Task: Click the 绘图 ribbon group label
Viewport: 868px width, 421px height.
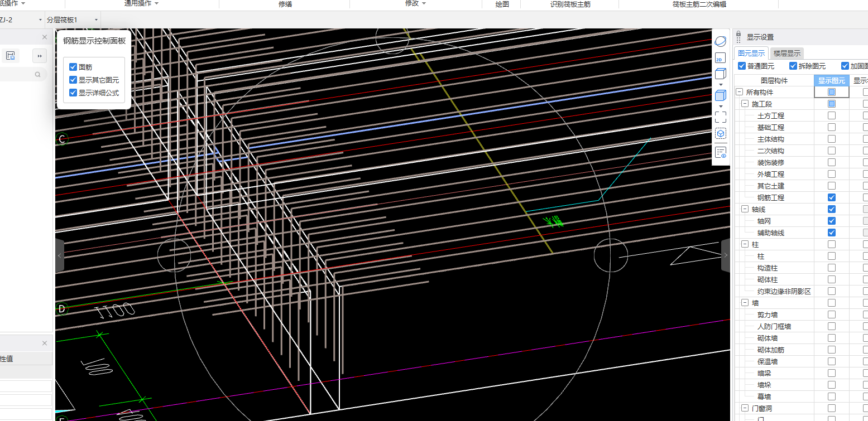Action: [502, 4]
